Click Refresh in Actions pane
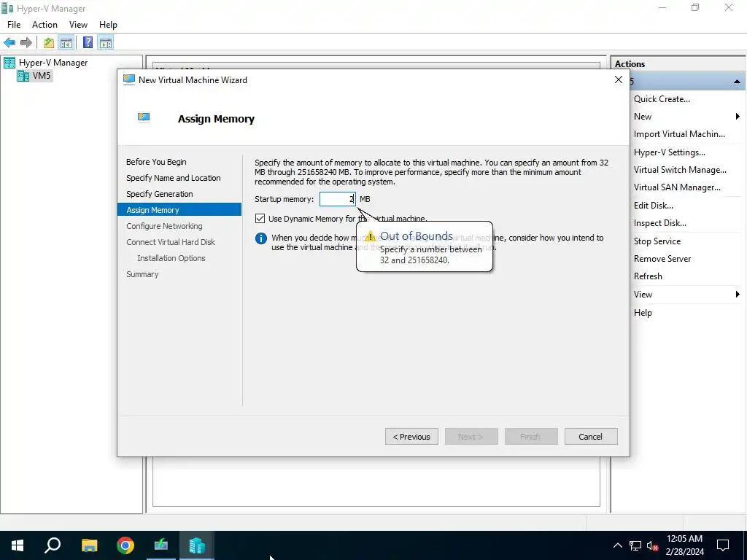This screenshot has height=560, width=747. 648,276
